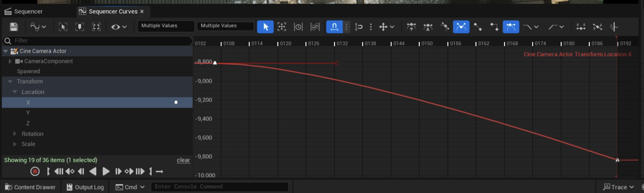Open the curve editor view mode dropdown
Screen dimensions: 644x193
(38, 27)
